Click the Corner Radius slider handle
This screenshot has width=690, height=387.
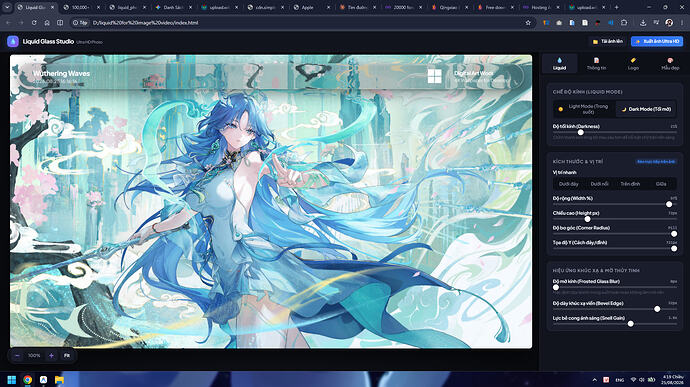point(674,234)
